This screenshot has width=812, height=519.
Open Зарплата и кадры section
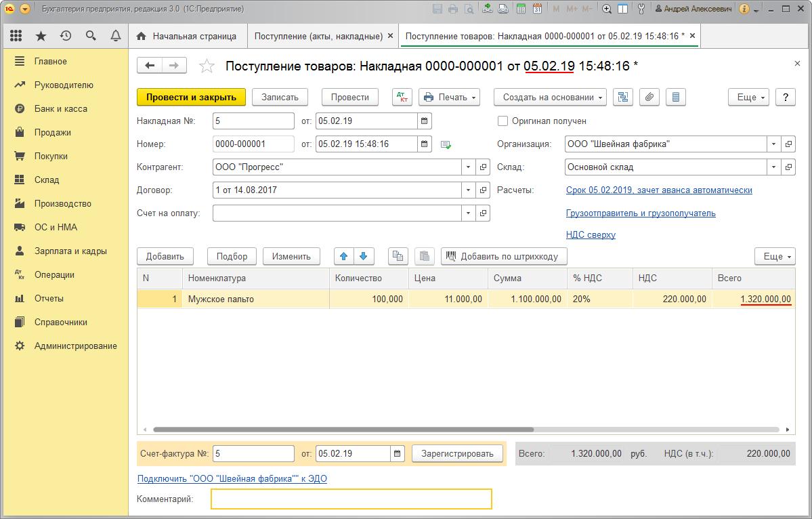(x=70, y=251)
